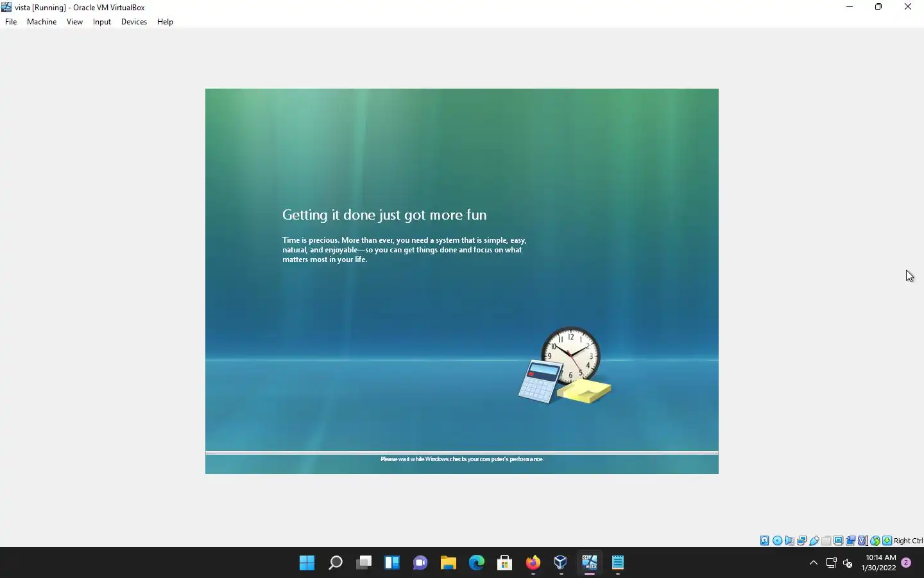Show hidden system tray icons
Image resolution: width=924 pixels, height=578 pixels.
(813, 563)
